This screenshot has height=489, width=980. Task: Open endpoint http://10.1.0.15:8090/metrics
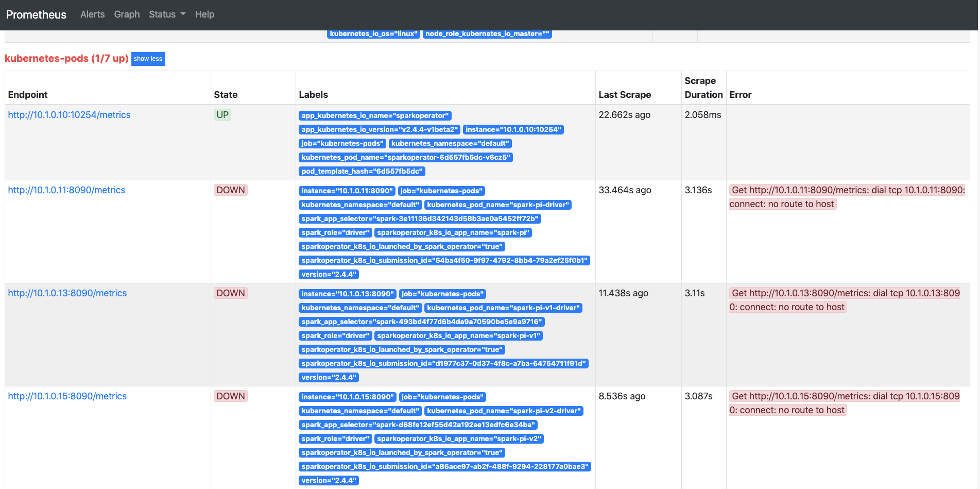point(67,396)
